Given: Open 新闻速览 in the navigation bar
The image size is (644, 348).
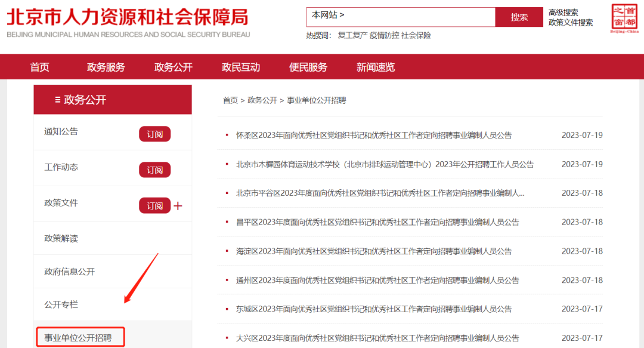Looking at the screenshot, I should [x=376, y=67].
